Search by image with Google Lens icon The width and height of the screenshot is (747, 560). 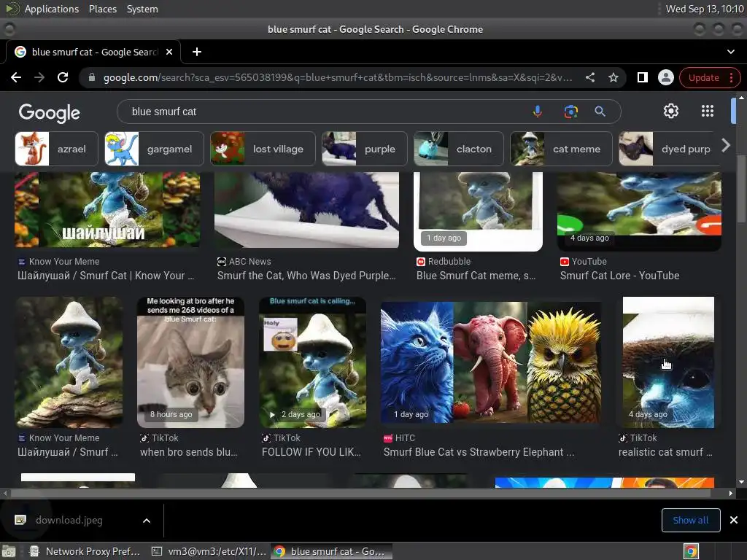coord(570,112)
